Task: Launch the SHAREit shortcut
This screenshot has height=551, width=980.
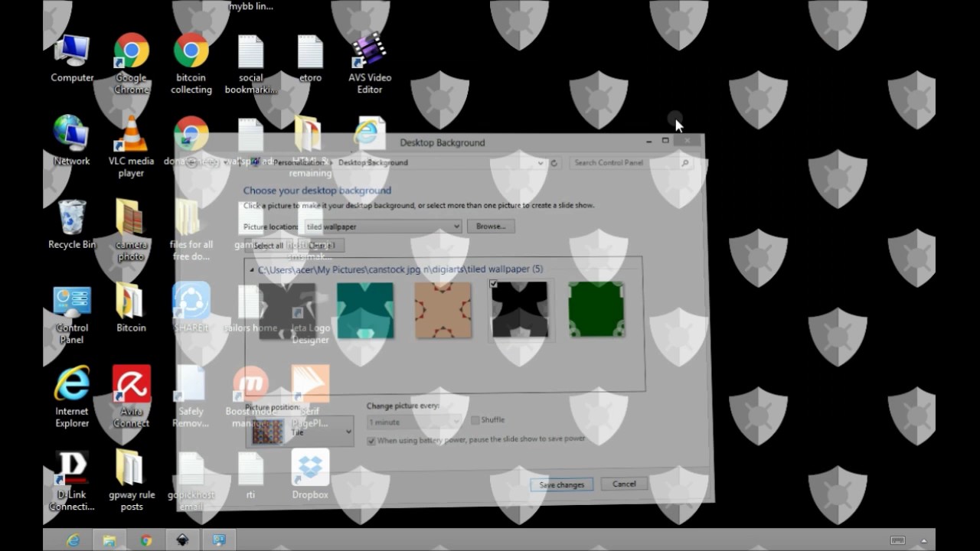Action: tap(191, 308)
